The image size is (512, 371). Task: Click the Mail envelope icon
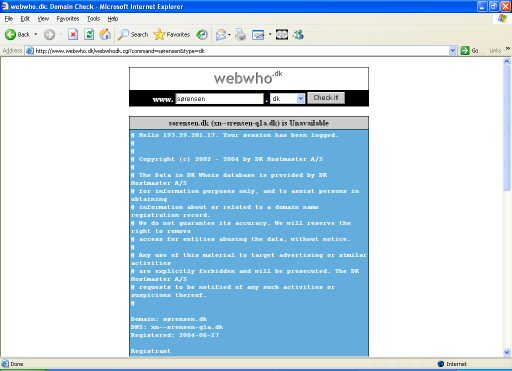[221, 34]
